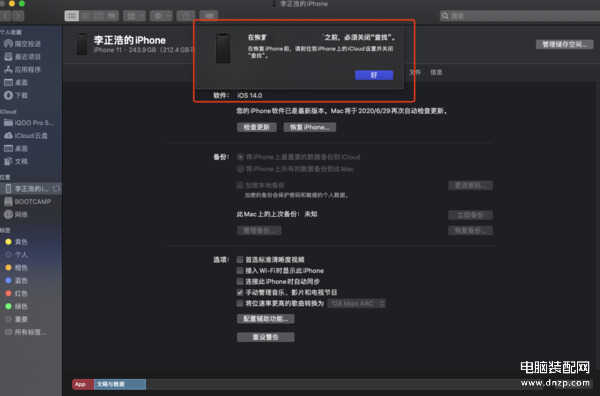Click the red App segment of storage bar
The image size is (600, 396).
click(83, 384)
